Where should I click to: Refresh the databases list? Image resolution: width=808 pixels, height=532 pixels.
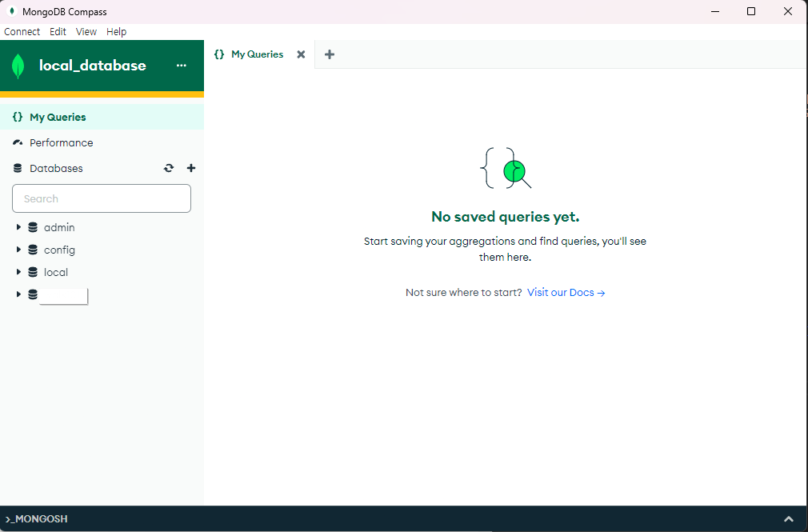[169, 168]
